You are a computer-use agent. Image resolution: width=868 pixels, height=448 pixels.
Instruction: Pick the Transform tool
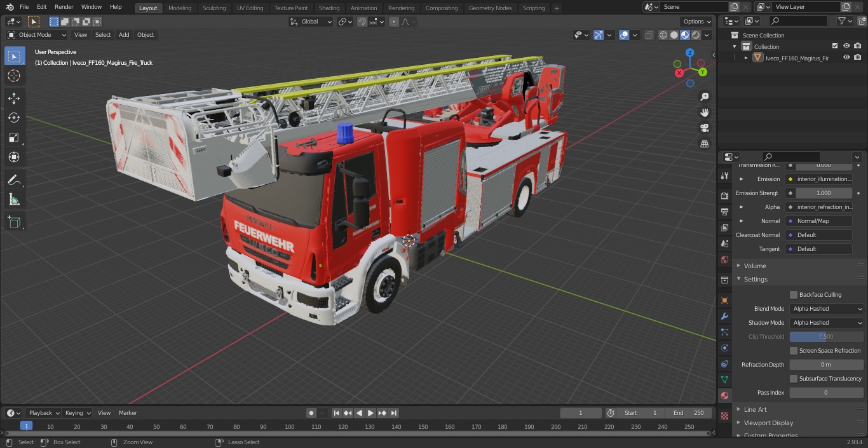click(14, 157)
